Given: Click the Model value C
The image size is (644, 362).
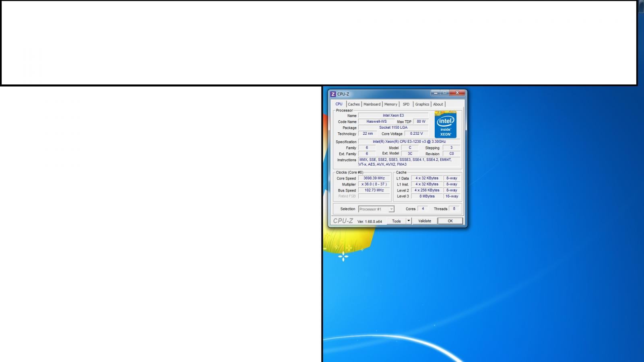Looking at the screenshot, I should [410, 148].
